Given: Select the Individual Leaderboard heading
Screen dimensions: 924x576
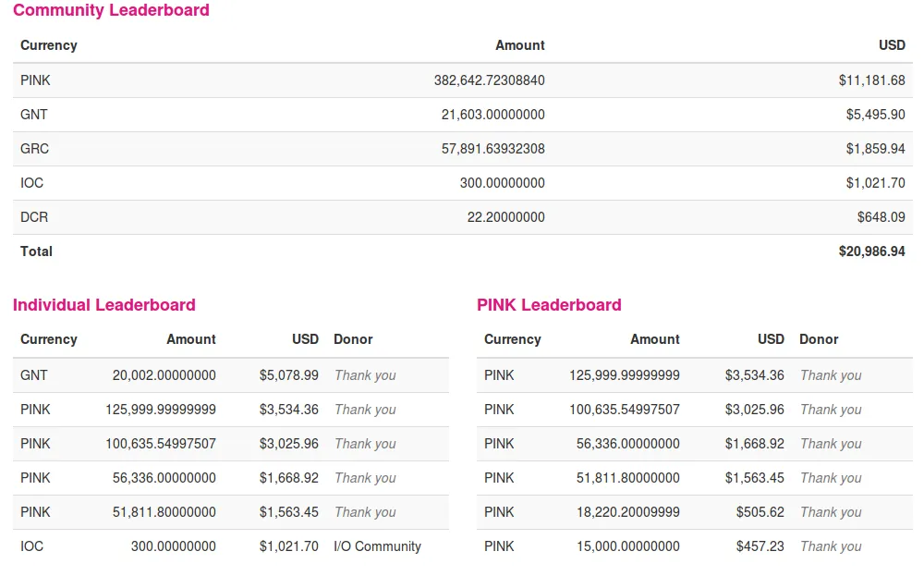Looking at the screenshot, I should (104, 305).
